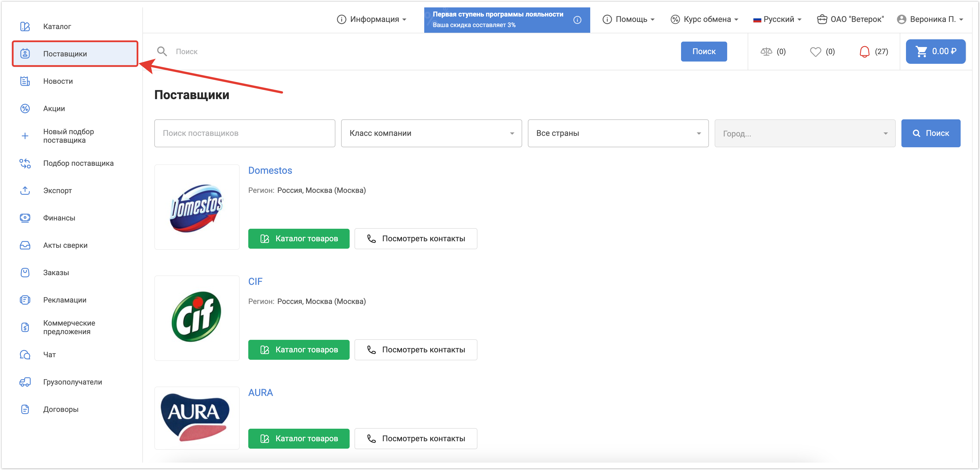Expand the Класс компании dropdown
The height and width of the screenshot is (470, 980).
pyautogui.click(x=431, y=133)
